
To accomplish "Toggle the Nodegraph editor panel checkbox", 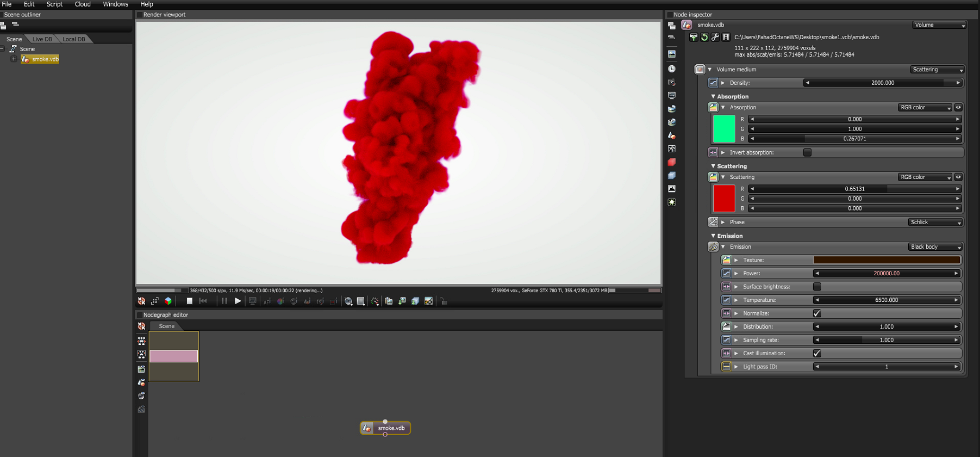I will [139, 314].
